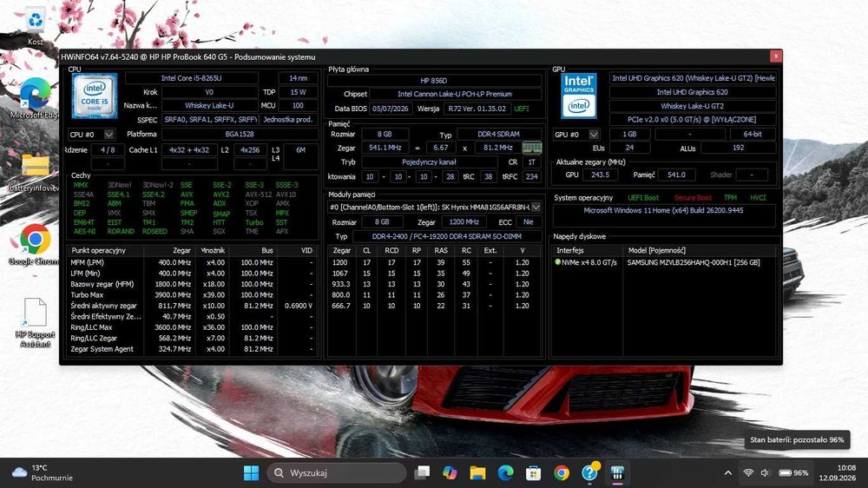Click the battery status tooltip 'pozostało 96%'

point(797,440)
